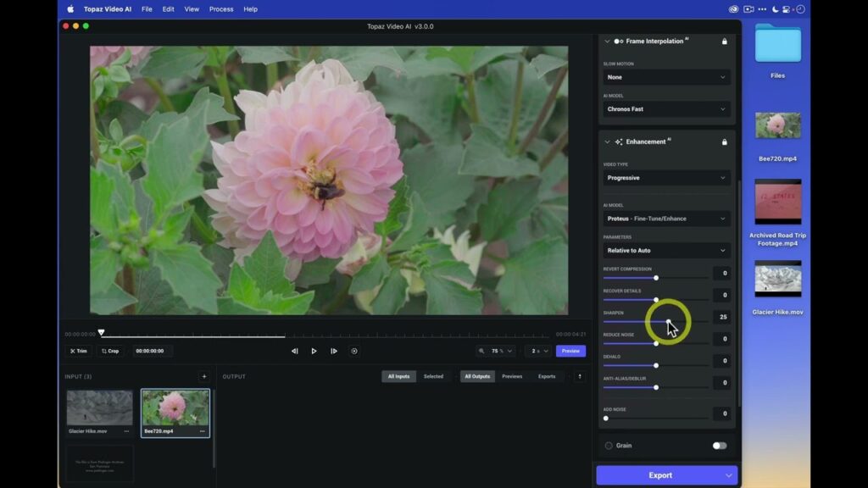The image size is (868, 488).
Task: Click the Trim tool icon
Action: (x=73, y=351)
